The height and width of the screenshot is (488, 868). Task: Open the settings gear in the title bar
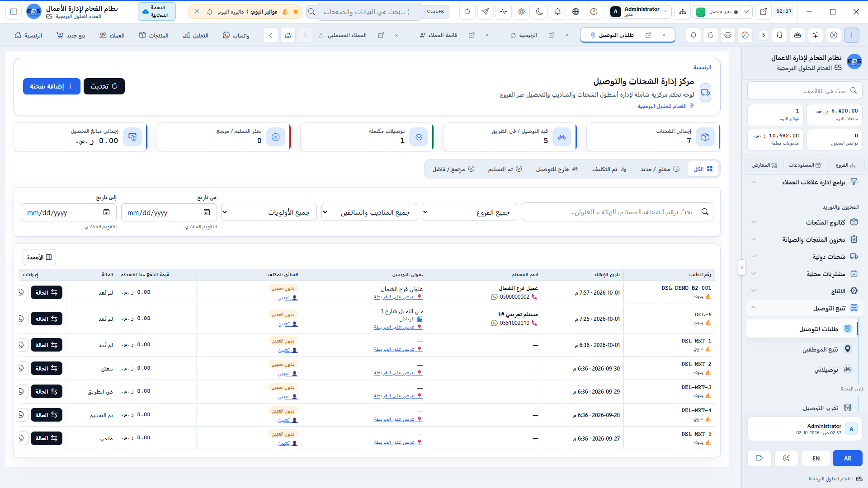521,12
